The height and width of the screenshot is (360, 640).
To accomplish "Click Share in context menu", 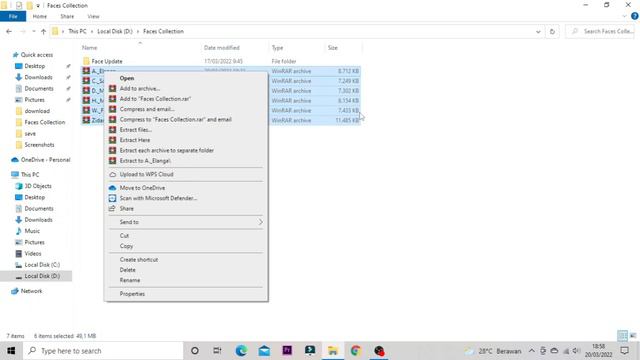I will point(127,209).
